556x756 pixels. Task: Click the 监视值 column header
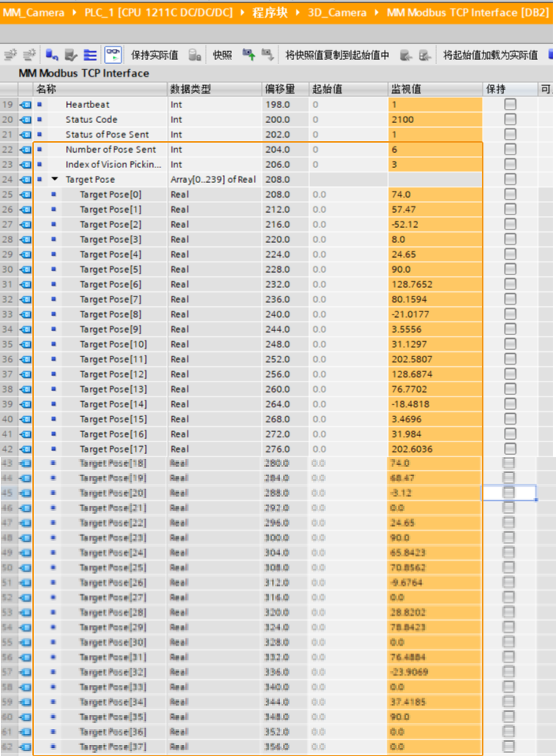435,89
